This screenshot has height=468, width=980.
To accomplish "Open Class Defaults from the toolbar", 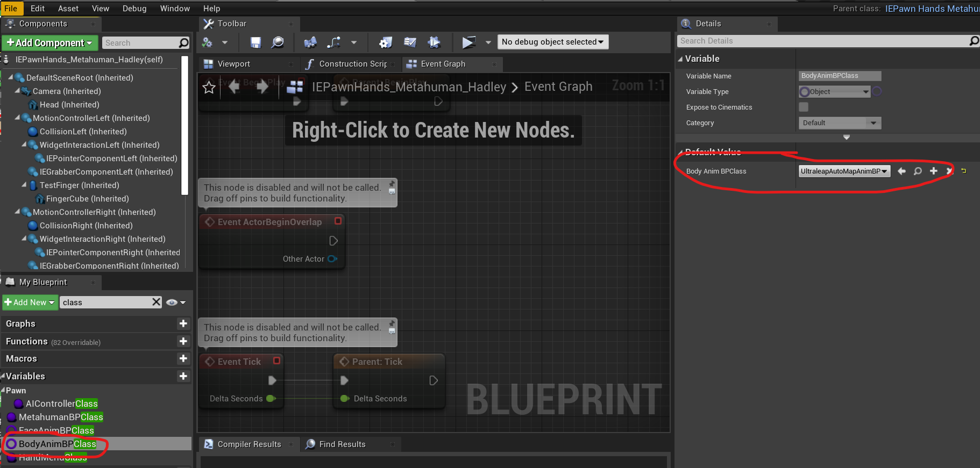I will click(410, 42).
